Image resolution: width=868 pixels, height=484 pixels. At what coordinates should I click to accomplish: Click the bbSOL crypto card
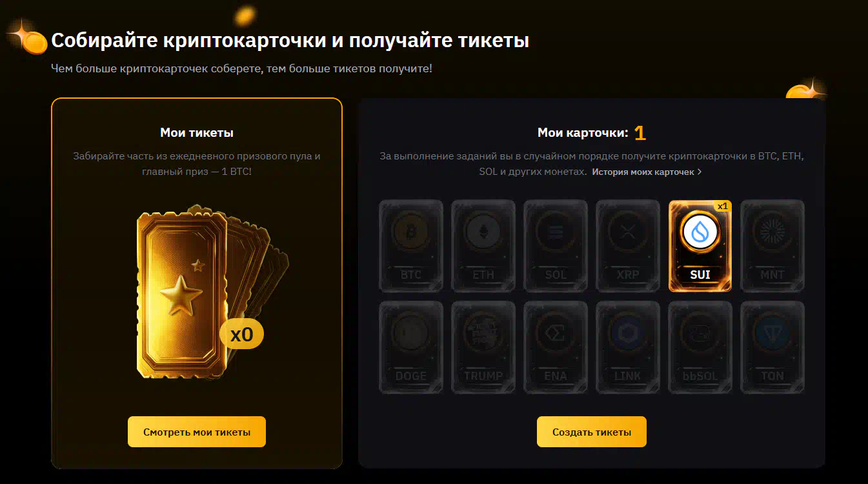click(x=700, y=347)
